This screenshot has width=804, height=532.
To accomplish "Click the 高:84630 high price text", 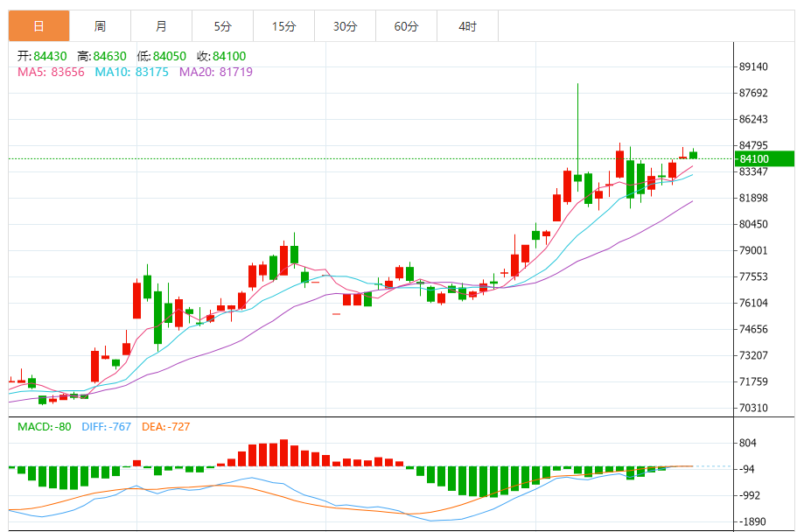I will pyautogui.click(x=101, y=56).
